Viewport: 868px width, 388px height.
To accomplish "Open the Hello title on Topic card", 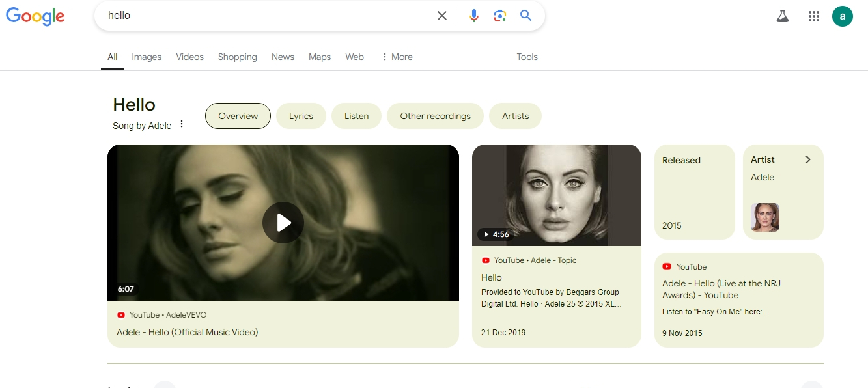I will (x=492, y=277).
